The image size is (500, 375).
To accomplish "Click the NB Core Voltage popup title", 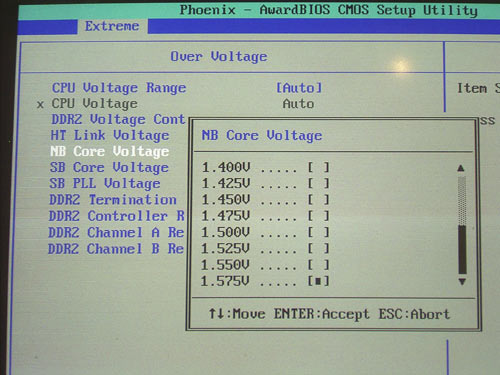I will (x=262, y=136).
